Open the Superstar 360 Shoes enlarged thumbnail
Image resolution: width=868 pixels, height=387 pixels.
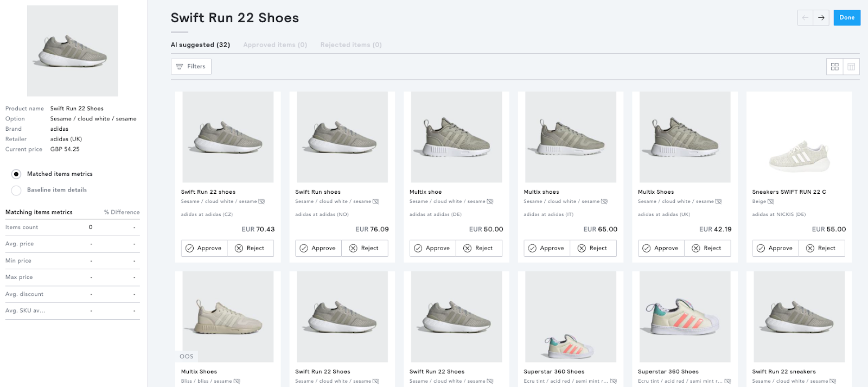pos(685,316)
